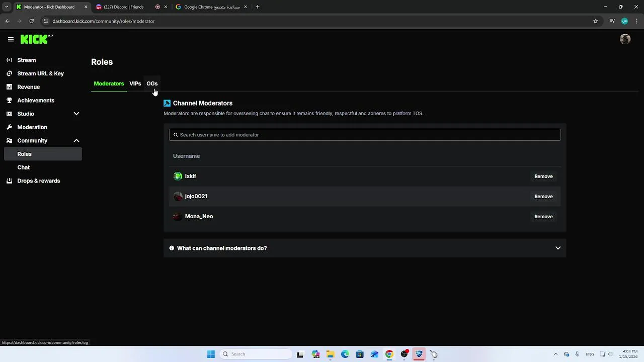Bookmark this page with the star
Viewport: 644px width, 362px height.
point(596,21)
